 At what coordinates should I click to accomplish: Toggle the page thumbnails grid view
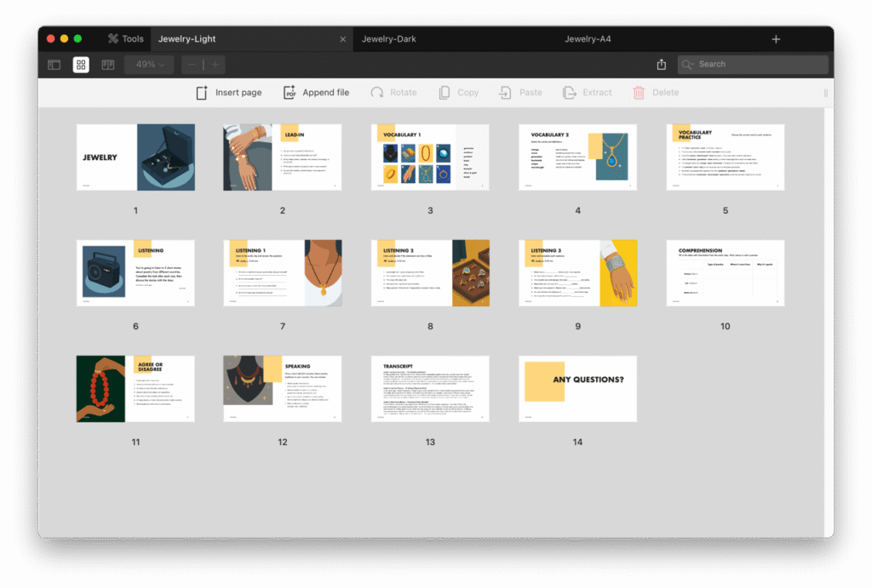pos(81,65)
